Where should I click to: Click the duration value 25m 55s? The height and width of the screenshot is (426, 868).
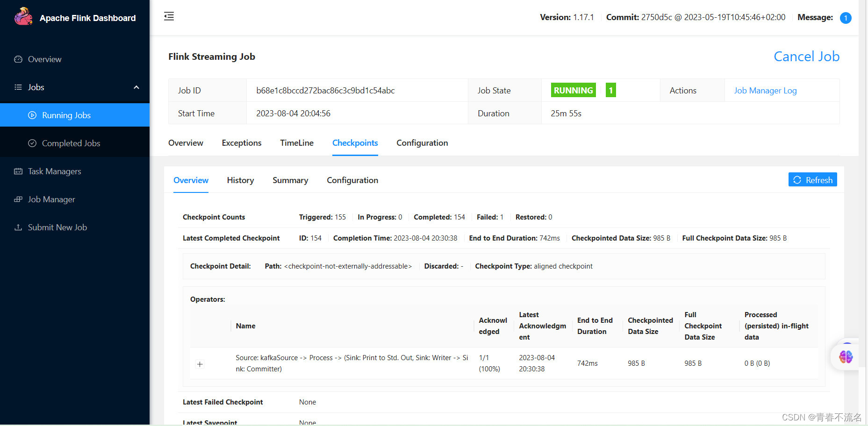566,114
